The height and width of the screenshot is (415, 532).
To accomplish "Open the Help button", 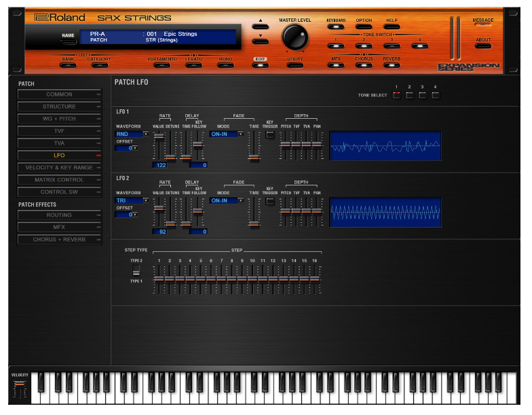I will click(392, 27).
